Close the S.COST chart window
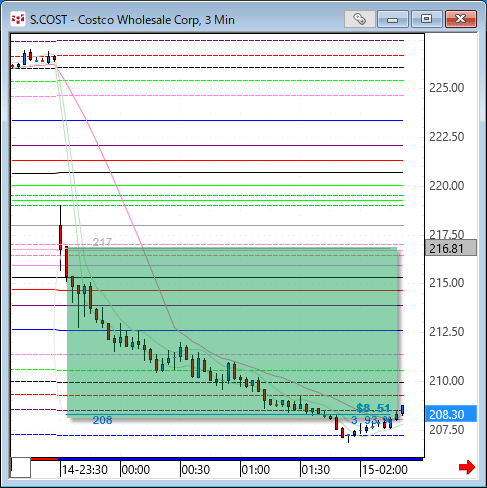Image resolution: width=487 pixels, height=488 pixels. (x=461, y=19)
